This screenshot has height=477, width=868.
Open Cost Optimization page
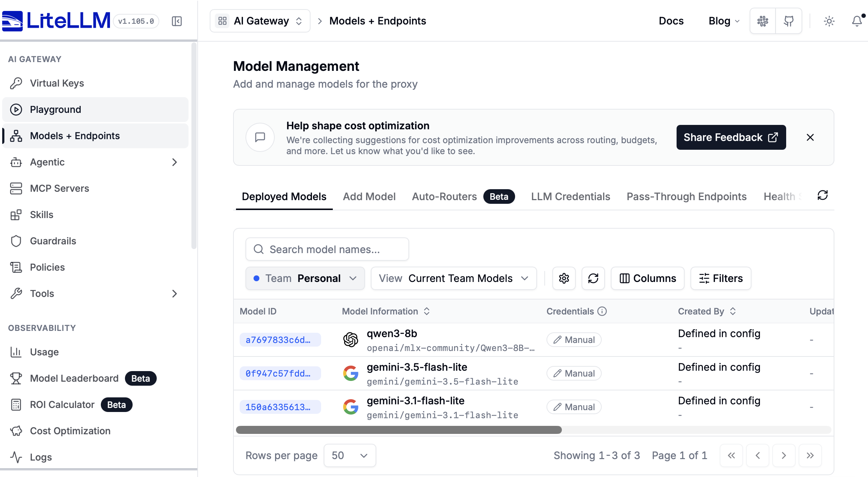(95, 431)
